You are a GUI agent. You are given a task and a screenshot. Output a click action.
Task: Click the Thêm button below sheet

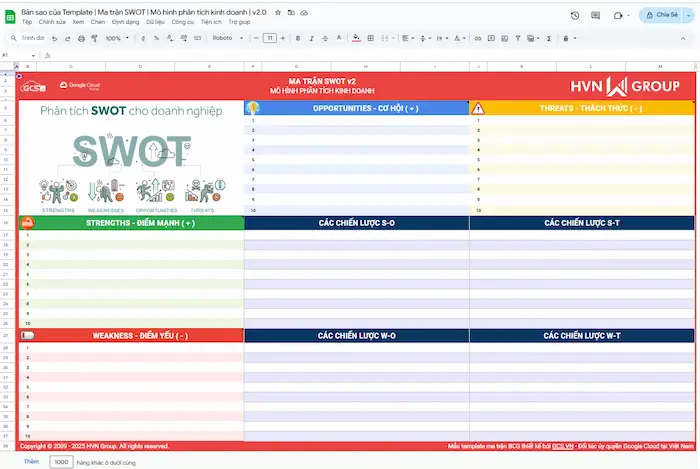pos(31,462)
